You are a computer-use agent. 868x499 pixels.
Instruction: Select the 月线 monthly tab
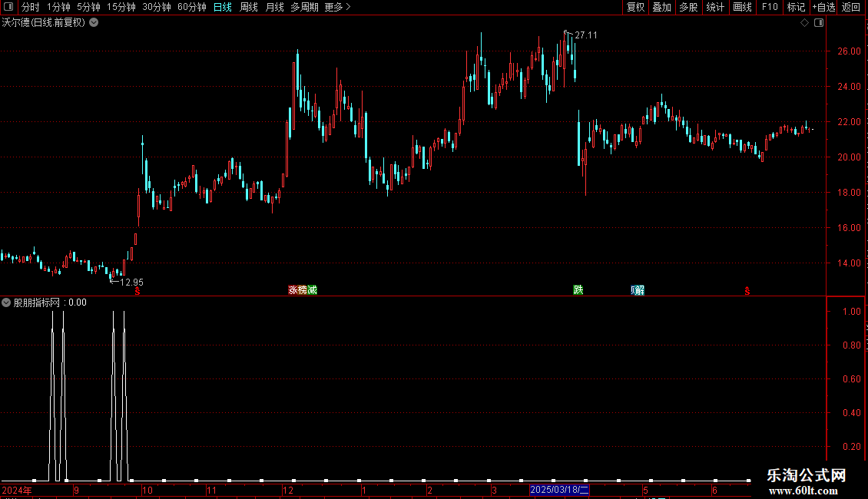tap(274, 7)
